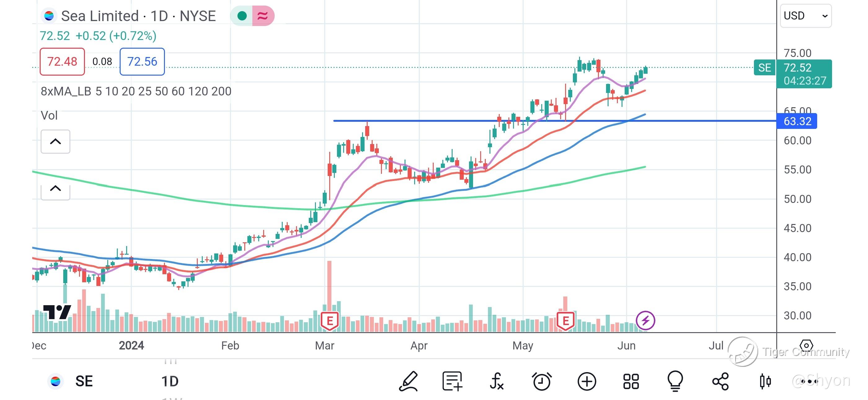Click the 72.56 buy price button
The image size is (868, 400).
coord(142,62)
